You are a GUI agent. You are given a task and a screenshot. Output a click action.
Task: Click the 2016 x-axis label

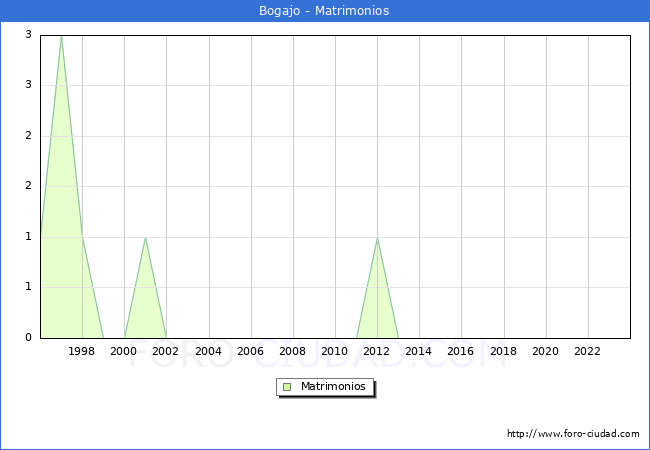point(461,351)
